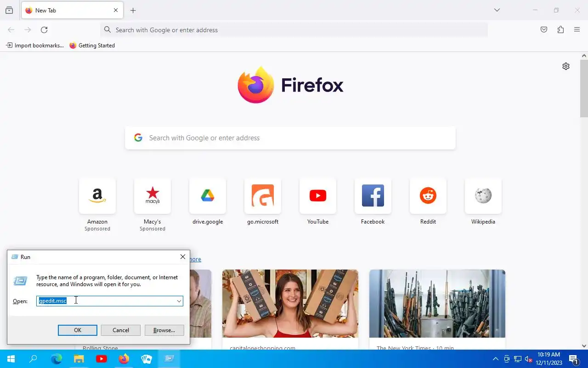This screenshot has height=368, width=588.
Task: Focus the Google search box on page
Action: click(x=290, y=138)
